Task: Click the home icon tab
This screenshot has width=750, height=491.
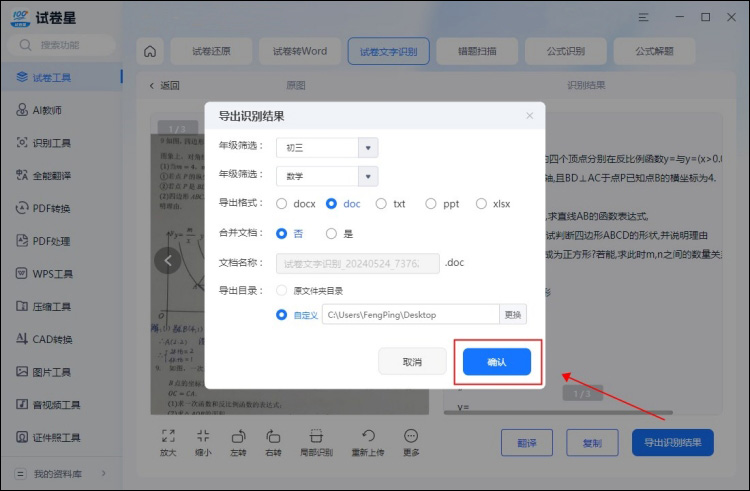Action: 150,51
